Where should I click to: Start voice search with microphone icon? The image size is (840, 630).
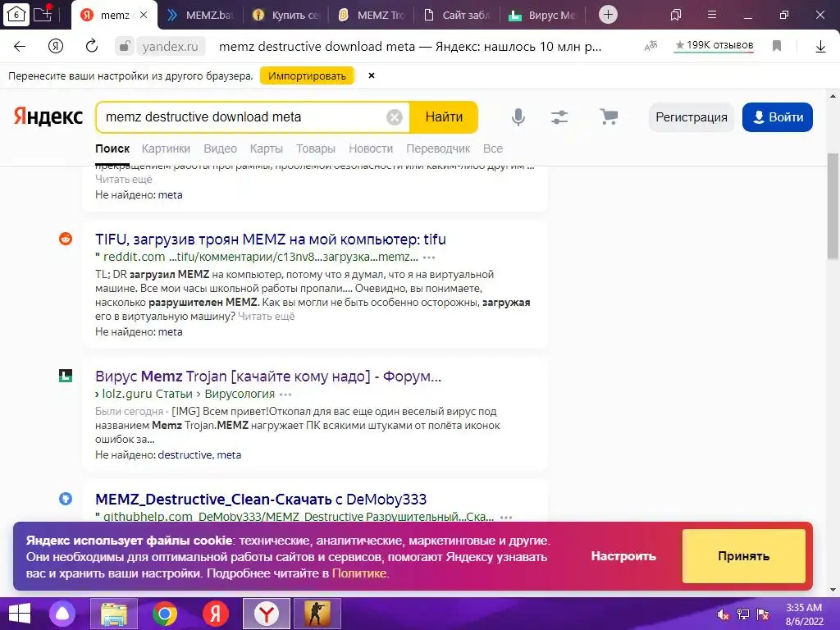tap(518, 116)
